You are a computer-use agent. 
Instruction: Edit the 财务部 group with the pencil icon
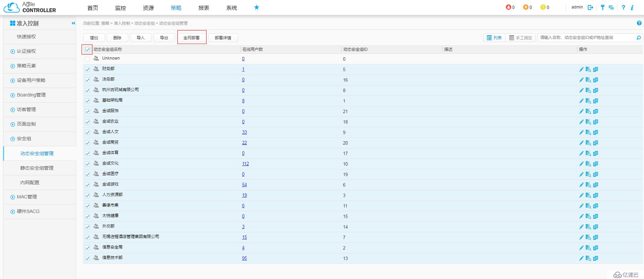[x=581, y=69]
